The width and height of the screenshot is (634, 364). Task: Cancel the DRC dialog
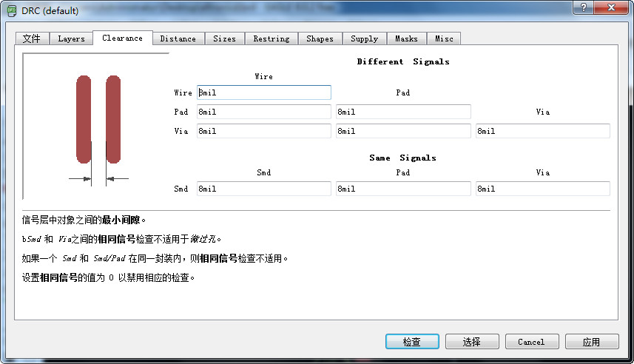(x=532, y=342)
